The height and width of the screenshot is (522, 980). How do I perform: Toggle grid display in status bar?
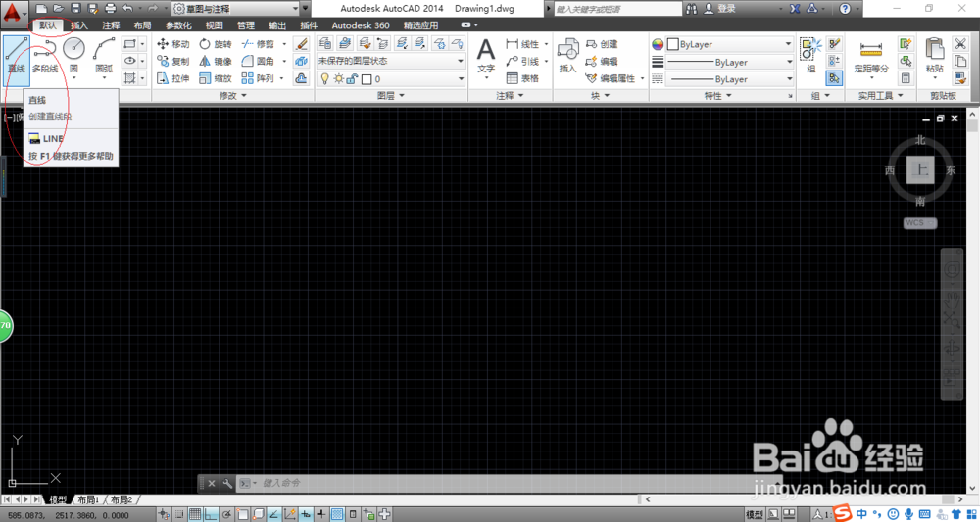click(x=195, y=514)
